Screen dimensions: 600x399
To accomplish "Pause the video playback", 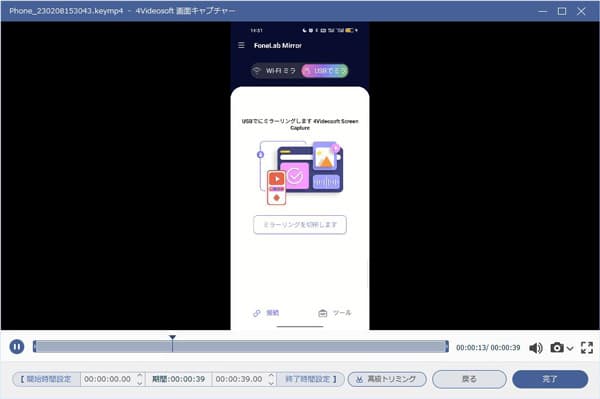I will click(x=17, y=347).
